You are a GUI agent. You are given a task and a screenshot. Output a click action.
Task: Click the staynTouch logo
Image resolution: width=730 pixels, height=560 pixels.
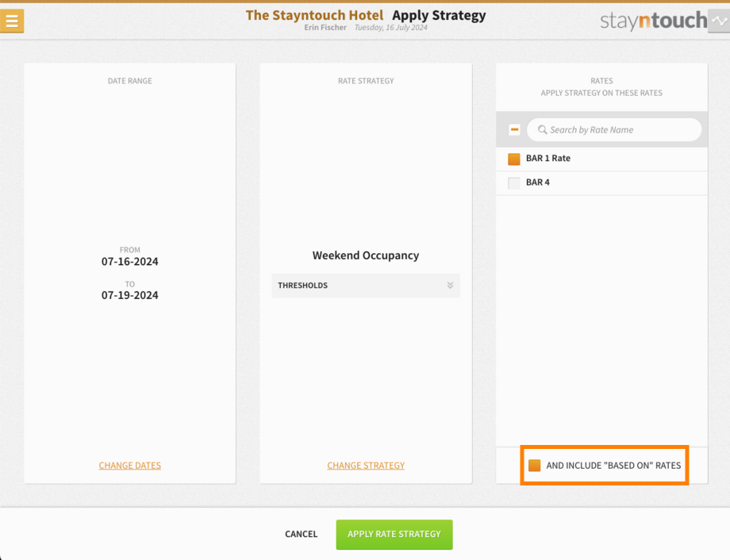654,21
